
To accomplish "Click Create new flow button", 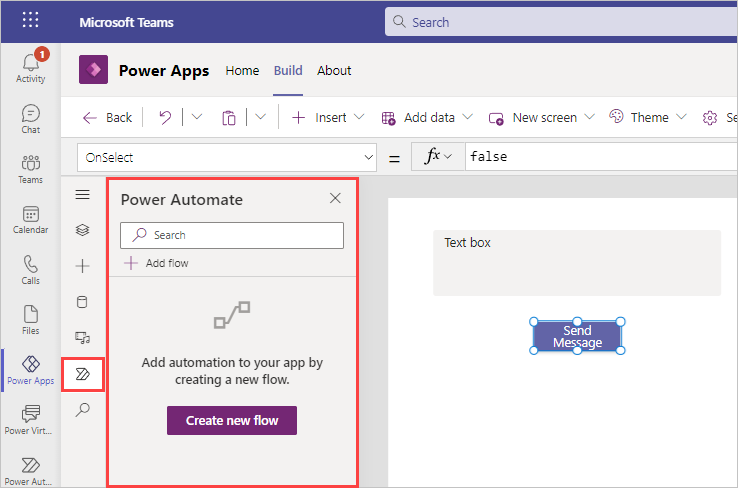I will tap(232, 420).
